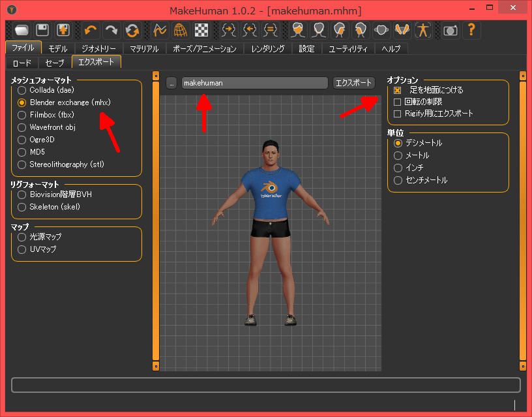Image resolution: width=532 pixels, height=417 pixels.
Task: Open the ジオメトリー main tab
Action: point(98,48)
